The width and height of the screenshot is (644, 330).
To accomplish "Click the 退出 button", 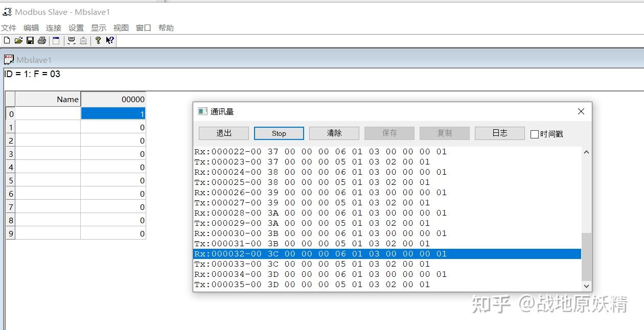I will click(x=224, y=133).
